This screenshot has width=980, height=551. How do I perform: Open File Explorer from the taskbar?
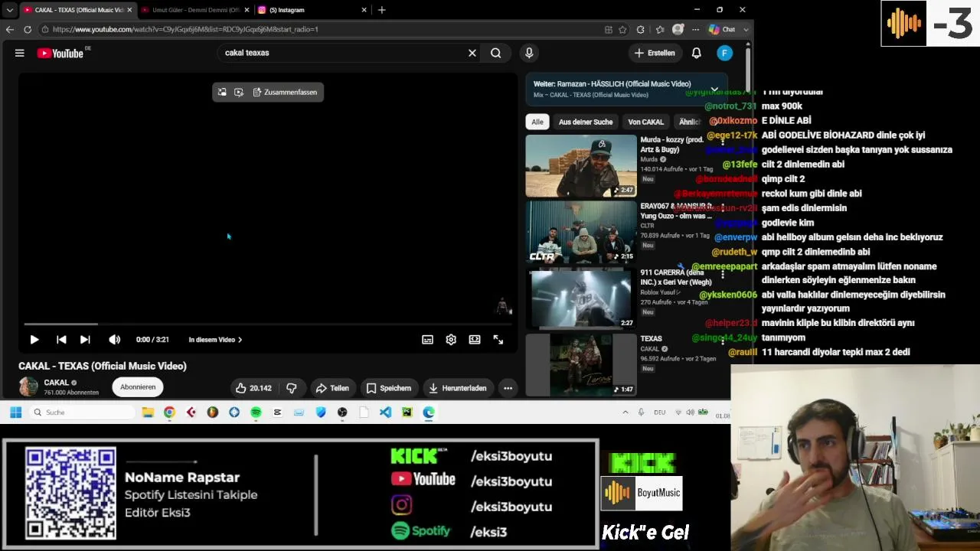(148, 412)
